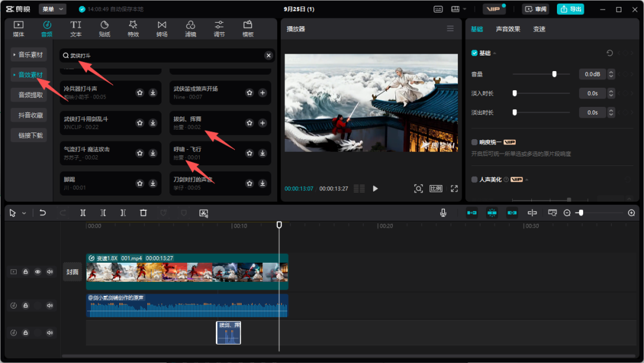
Task: Open the 菜单 dropdown menu
Action: (52, 10)
